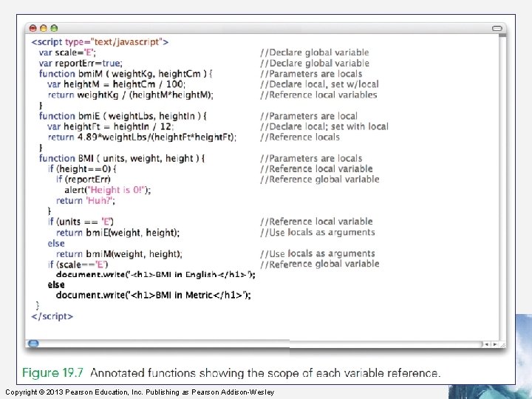Click the line var scale='E';
Viewport: 532px width, 399px height.
click(67, 52)
